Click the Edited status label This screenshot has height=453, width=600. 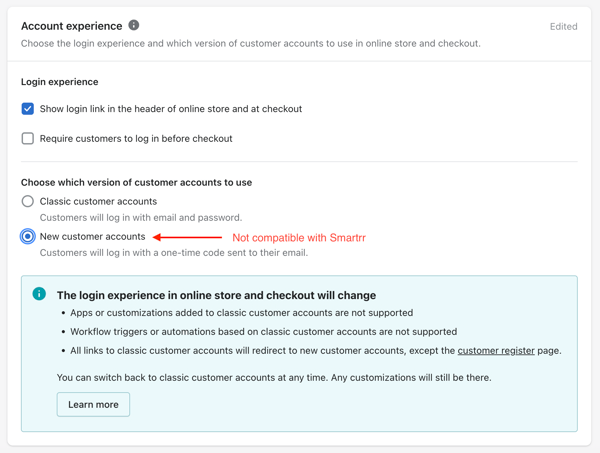563,26
